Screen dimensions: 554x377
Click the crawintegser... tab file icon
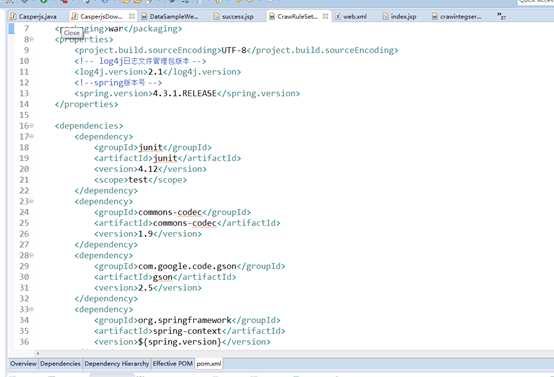coord(435,16)
